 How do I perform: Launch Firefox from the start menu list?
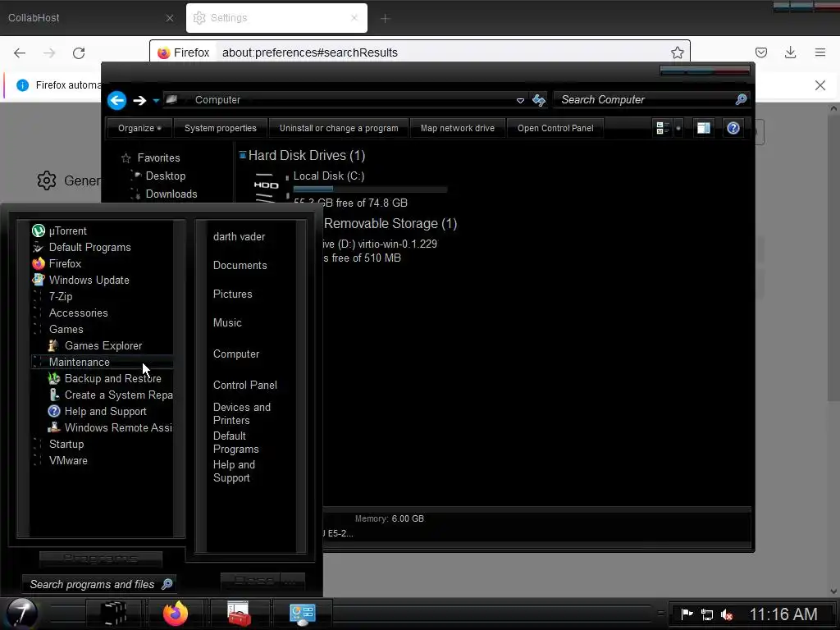coord(57,263)
